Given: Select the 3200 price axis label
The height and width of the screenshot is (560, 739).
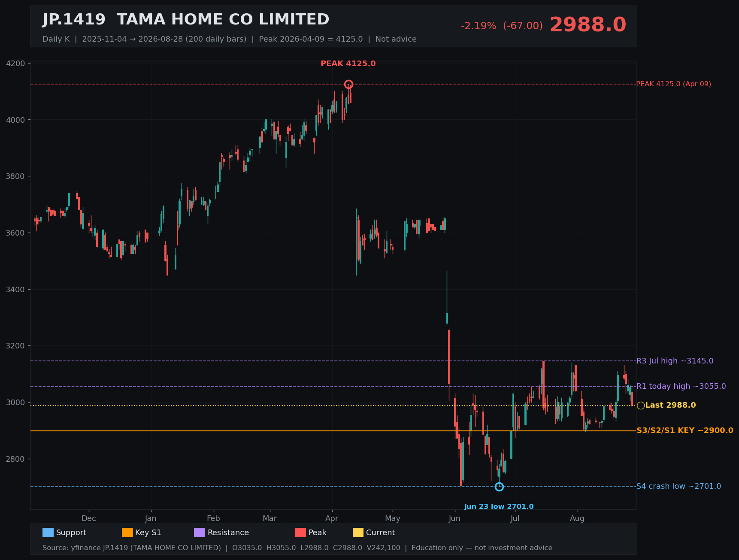Looking at the screenshot, I should pos(15,346).
